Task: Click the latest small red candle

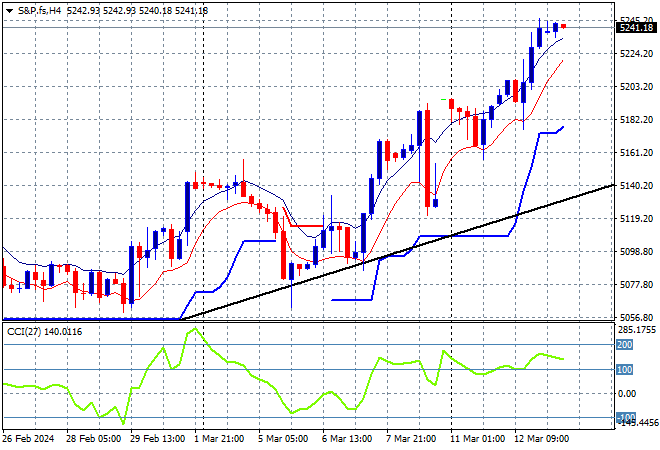Action: (564, 26)
